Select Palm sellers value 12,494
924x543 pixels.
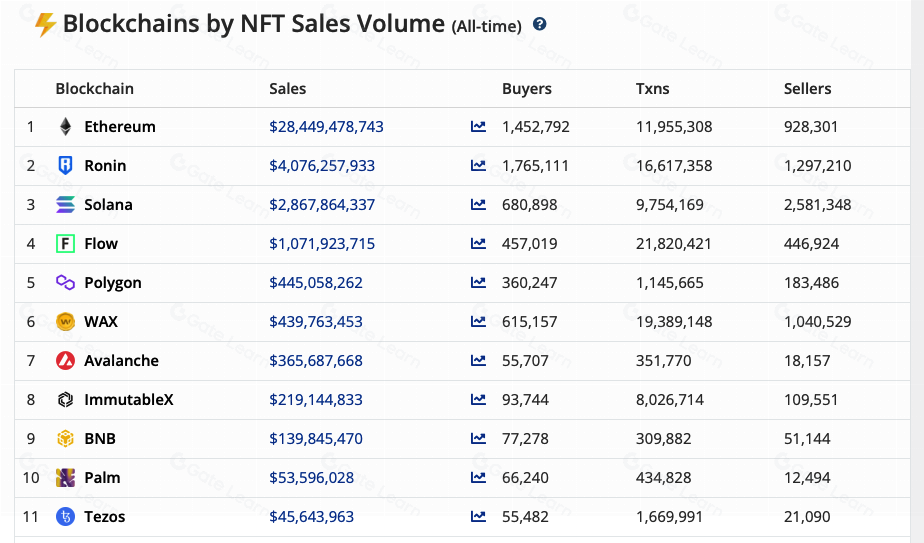point(807,478)
